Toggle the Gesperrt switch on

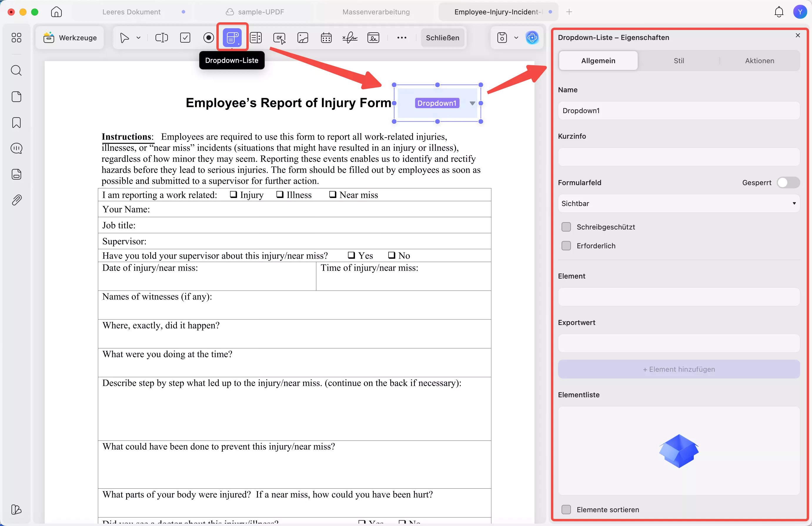coord(788,182)
